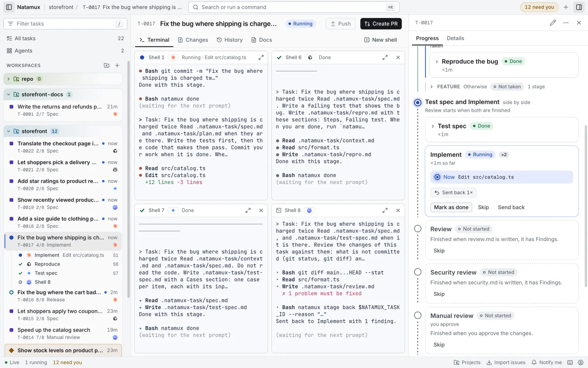Select the Security review stage circle
Screen dimensions: 588x368
(418, 272)
